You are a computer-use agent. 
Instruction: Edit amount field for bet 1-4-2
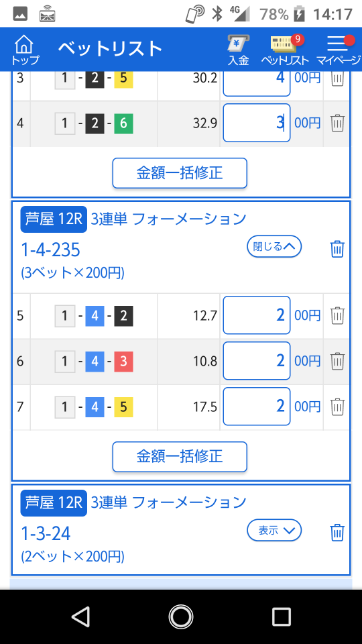[257, 315]
